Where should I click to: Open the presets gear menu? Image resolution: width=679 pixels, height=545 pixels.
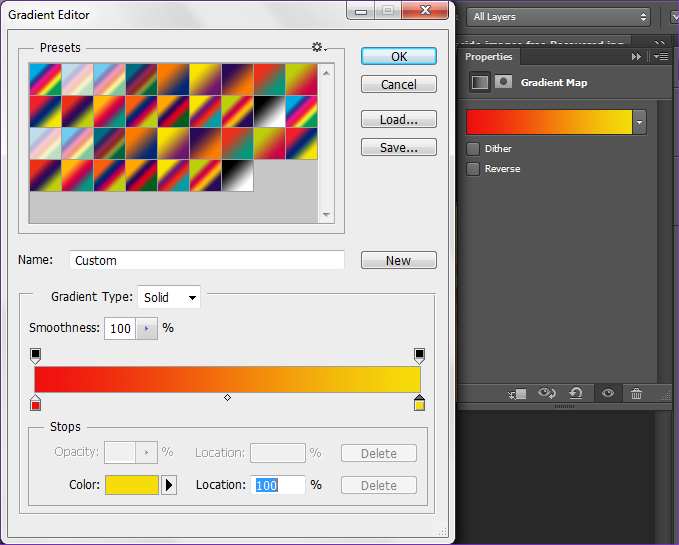[319, 47]
